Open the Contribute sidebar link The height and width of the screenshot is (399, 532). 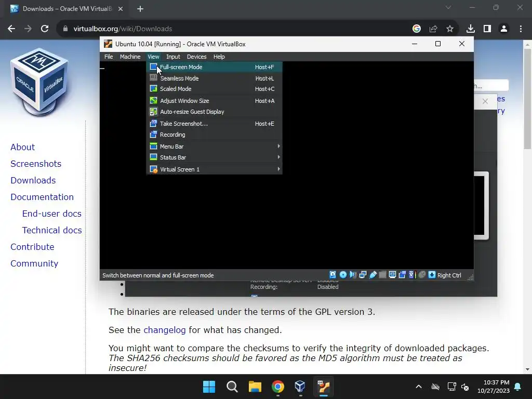(x=32, y=247)
